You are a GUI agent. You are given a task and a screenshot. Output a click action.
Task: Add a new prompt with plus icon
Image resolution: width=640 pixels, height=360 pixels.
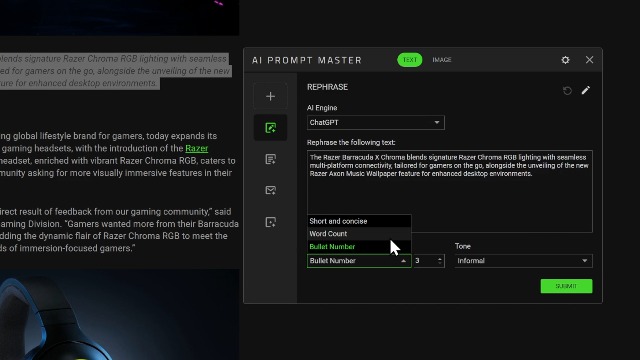pos(270,96)
